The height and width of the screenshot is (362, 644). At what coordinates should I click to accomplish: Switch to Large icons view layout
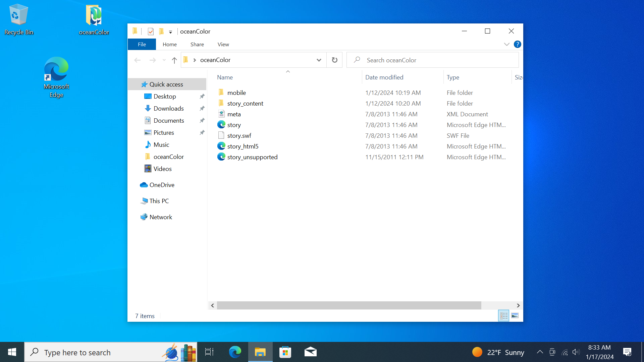pos(515,316)
